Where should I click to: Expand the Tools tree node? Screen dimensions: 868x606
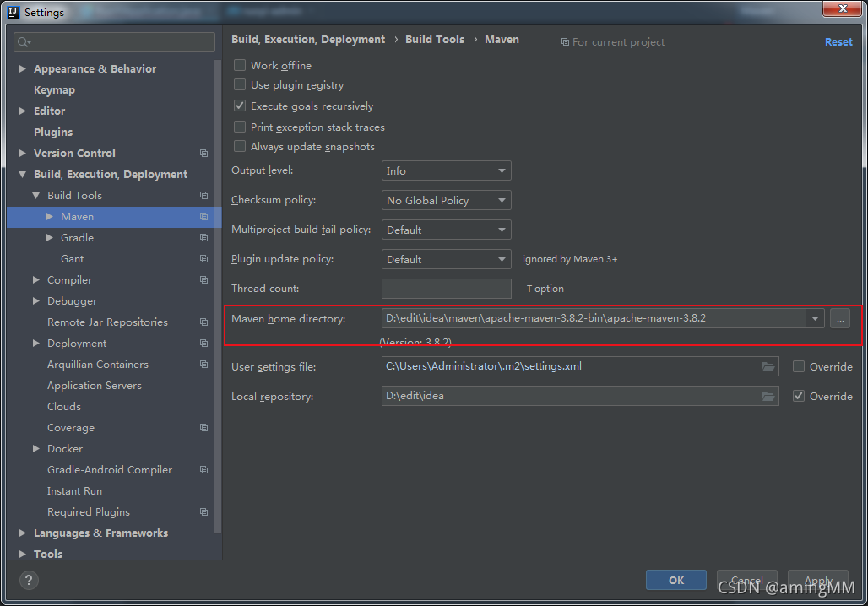pyautogui.click(x=22, y=554)
